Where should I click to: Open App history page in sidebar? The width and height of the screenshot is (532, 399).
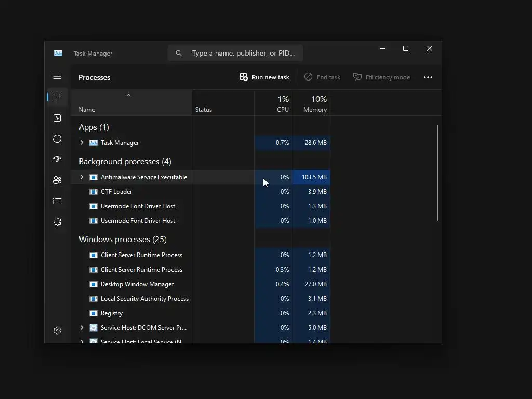click(57, 139)
